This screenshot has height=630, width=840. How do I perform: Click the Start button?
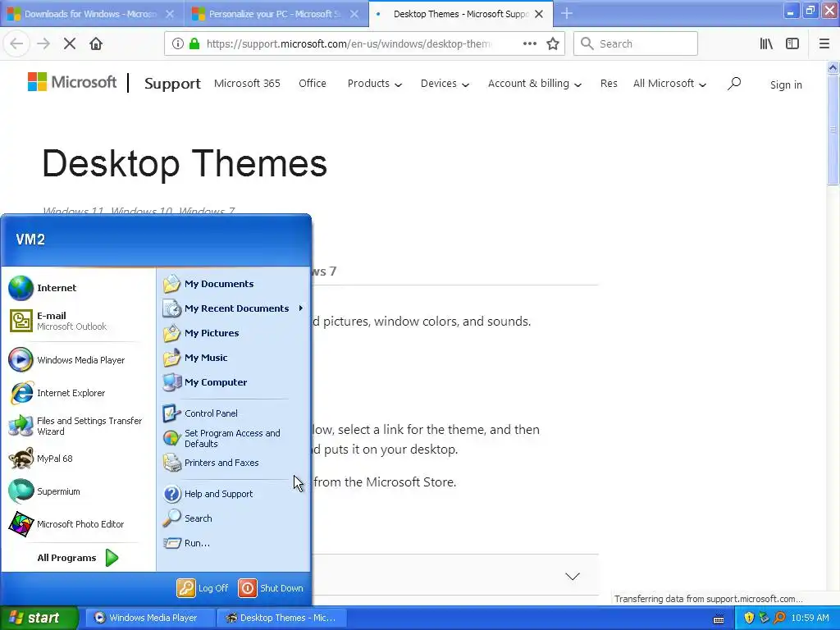tap(39, 618)
